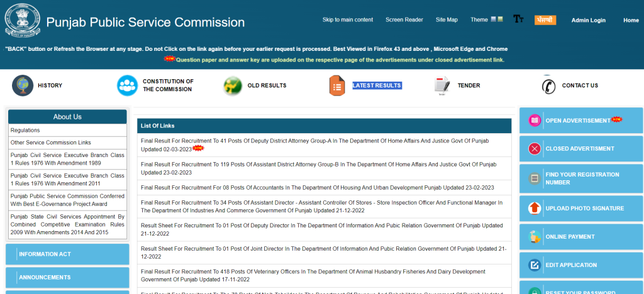Open the LATEST RESULTS menu item

377,85
